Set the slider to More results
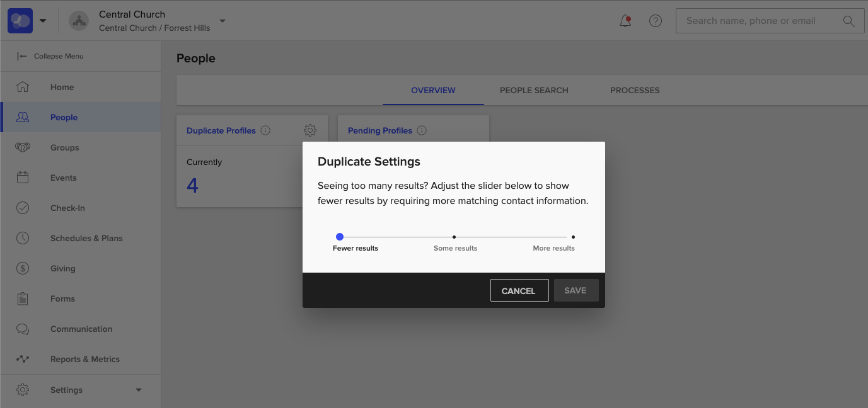 (x=573, y=237)
